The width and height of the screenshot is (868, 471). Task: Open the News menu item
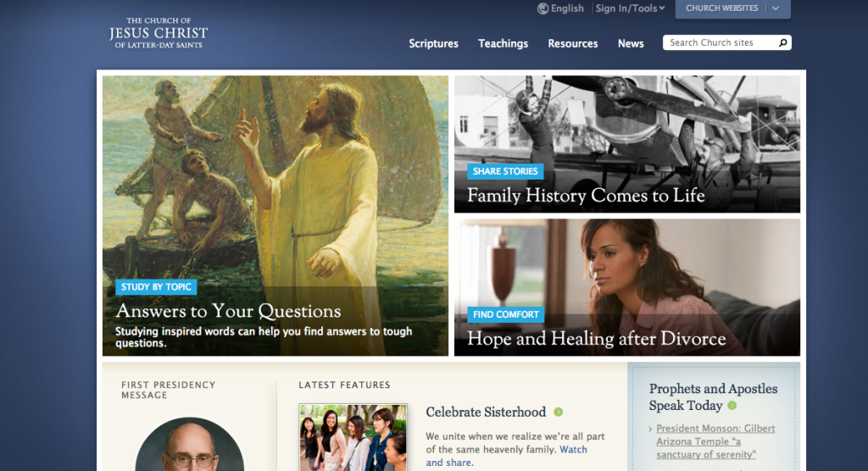(631, 43)
